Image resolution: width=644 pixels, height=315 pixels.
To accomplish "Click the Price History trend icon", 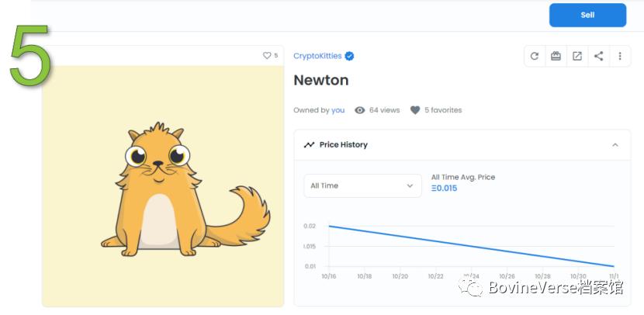I will click(309, 145).
